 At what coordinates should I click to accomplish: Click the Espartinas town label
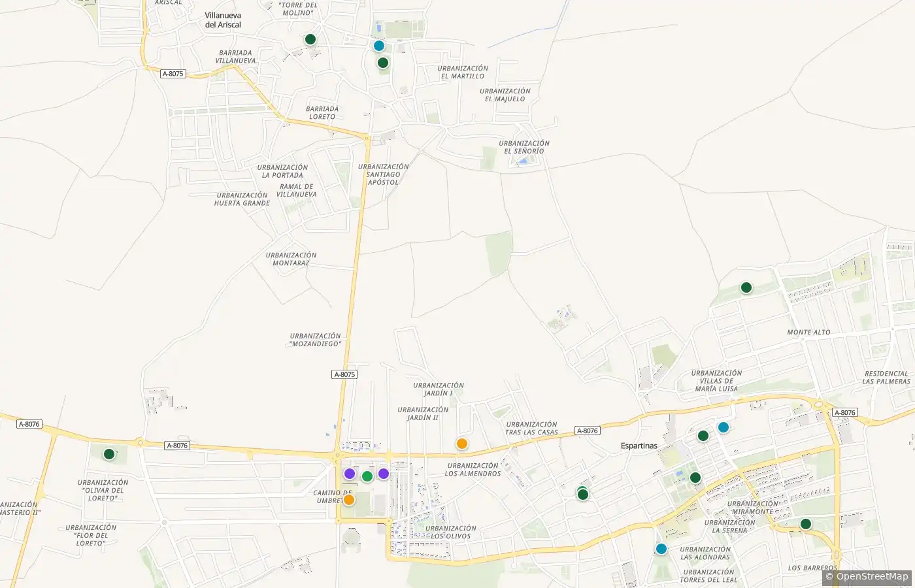coord(639,446)
